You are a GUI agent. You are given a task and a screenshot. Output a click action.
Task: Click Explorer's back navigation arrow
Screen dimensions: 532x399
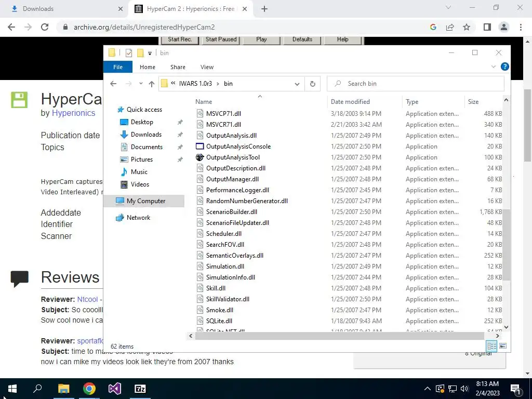pos(113,84)
